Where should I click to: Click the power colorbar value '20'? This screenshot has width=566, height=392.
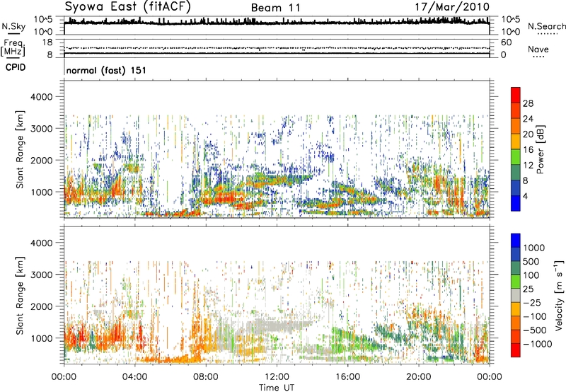(528, 134)
